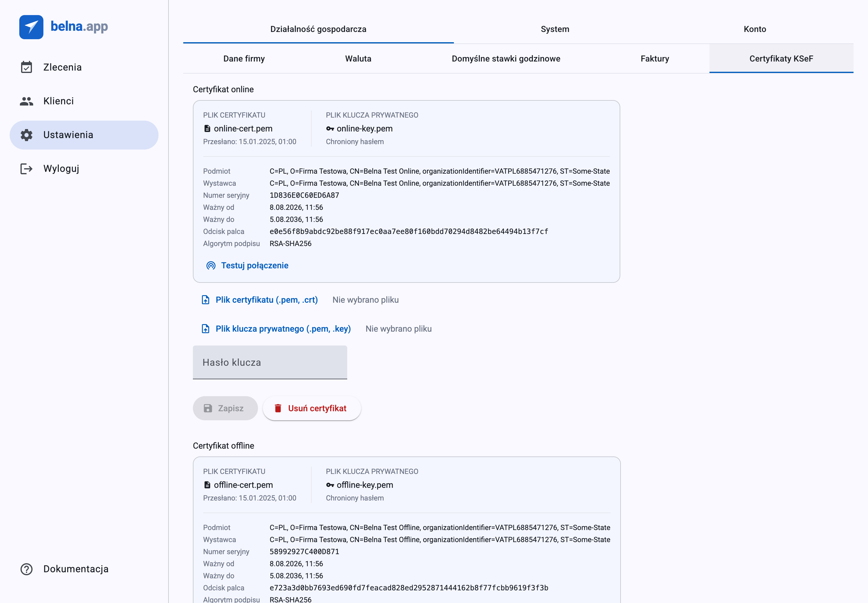Click the Testuj połączenie signal icon
868x603 pixels.
pyautogui.click(x=211, y=266)
